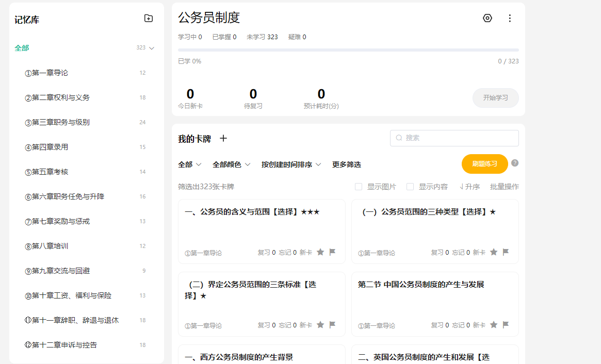Enable the 显示内容 checkbox
The image size is (601, 364).
(x=410, y=187)
